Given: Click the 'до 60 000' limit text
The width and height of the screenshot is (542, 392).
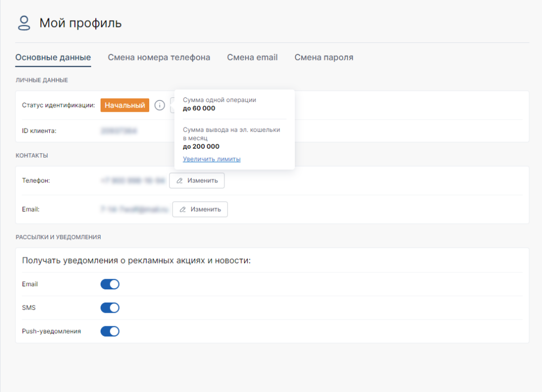Looking at the screenshot, I should (x=199, y=108).
